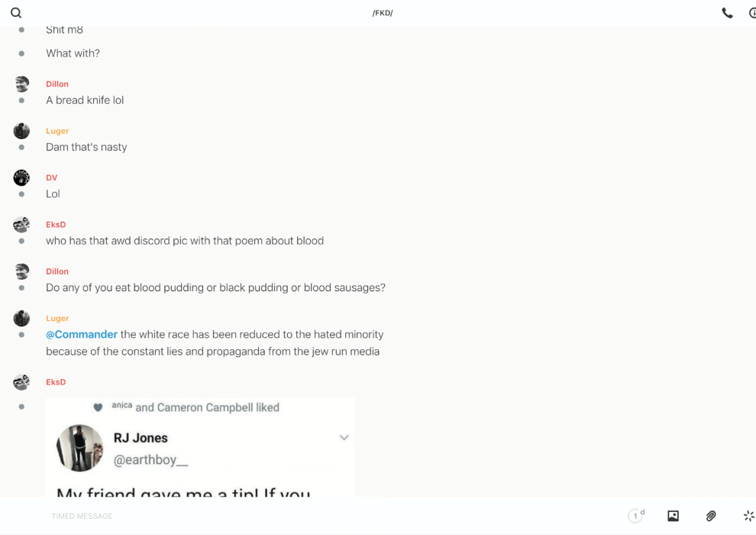756x535 pixels.
Task: Click the picture upload icon
Action: (x=673, y=516)
